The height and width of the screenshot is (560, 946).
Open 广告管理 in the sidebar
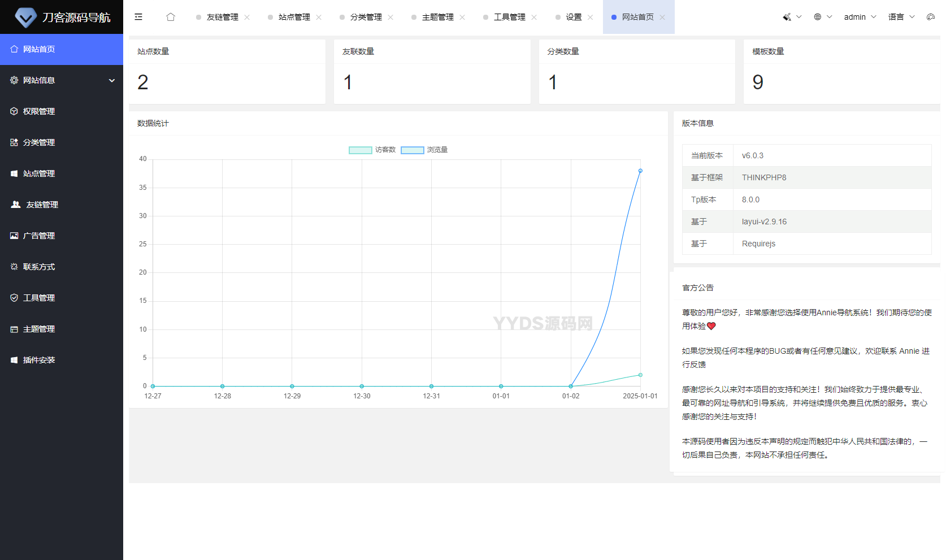pos(38,236)
